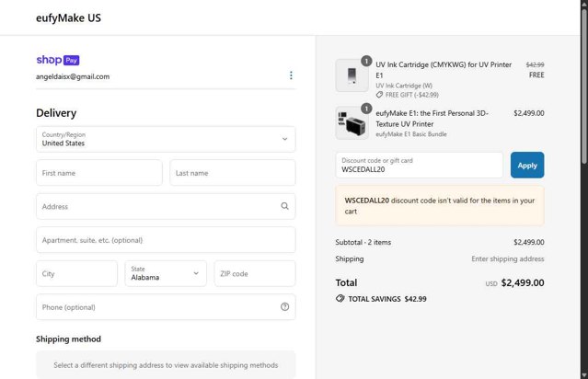Click the Last name field

233,173
